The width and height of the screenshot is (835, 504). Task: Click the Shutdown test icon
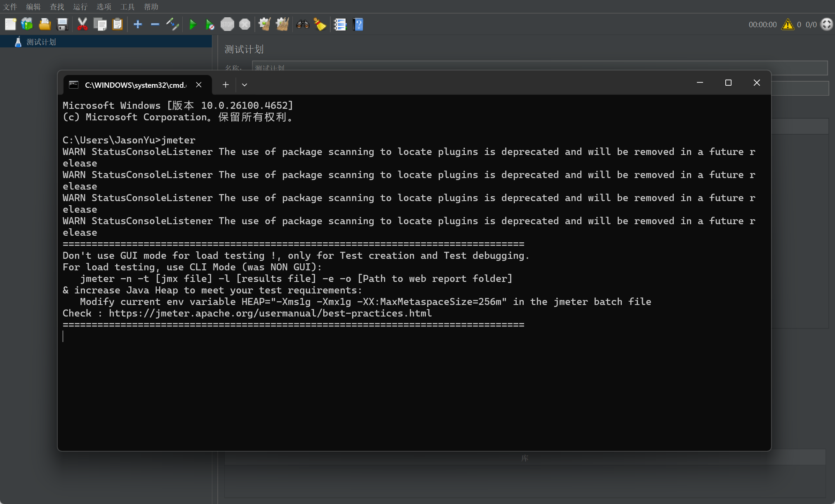coord(245,24)
